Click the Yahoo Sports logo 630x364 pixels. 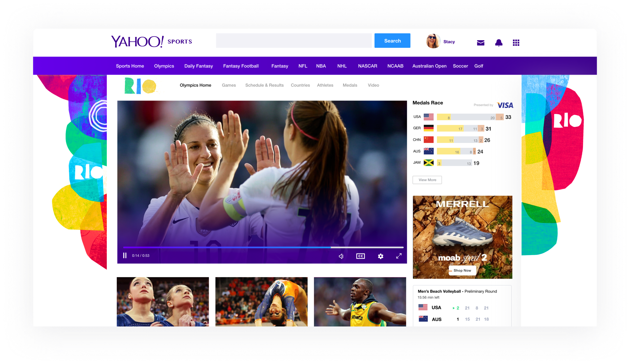point(151,41)
